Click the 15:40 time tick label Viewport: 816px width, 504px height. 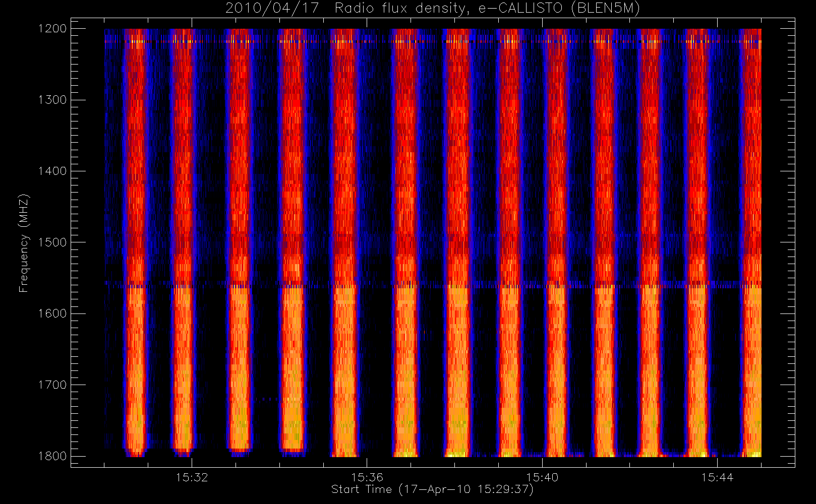542,477
